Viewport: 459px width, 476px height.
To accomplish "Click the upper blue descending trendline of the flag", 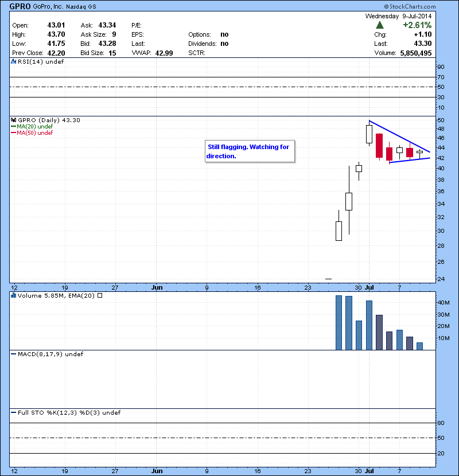I will pyautogui.click(x=399, y=136).
